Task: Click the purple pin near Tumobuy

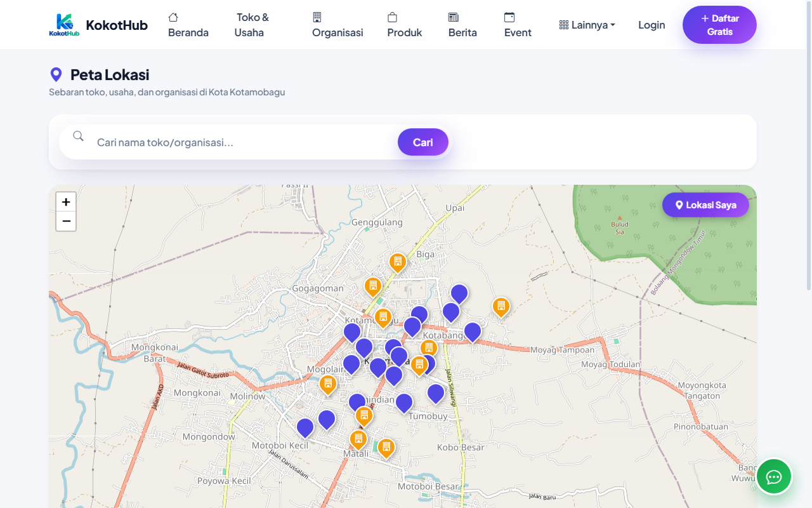Action: tap(436, 394)
